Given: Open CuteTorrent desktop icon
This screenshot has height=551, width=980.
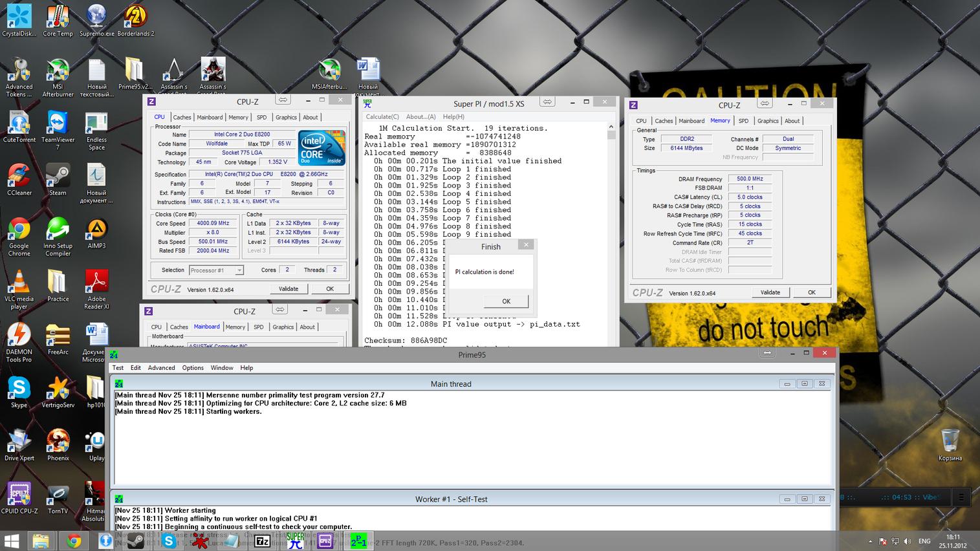Looking at the screenshot, I should 19,127.
